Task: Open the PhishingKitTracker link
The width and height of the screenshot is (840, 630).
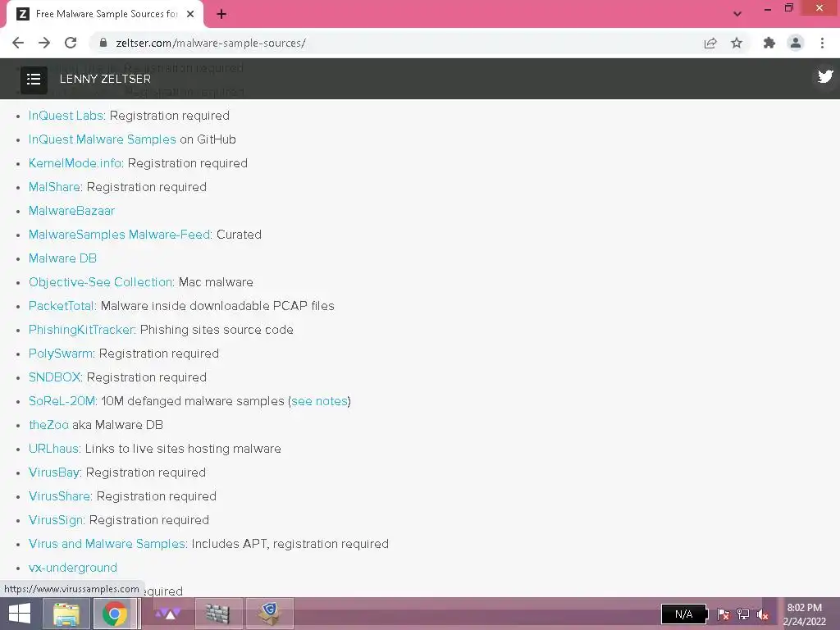Action: coord(83,330)
